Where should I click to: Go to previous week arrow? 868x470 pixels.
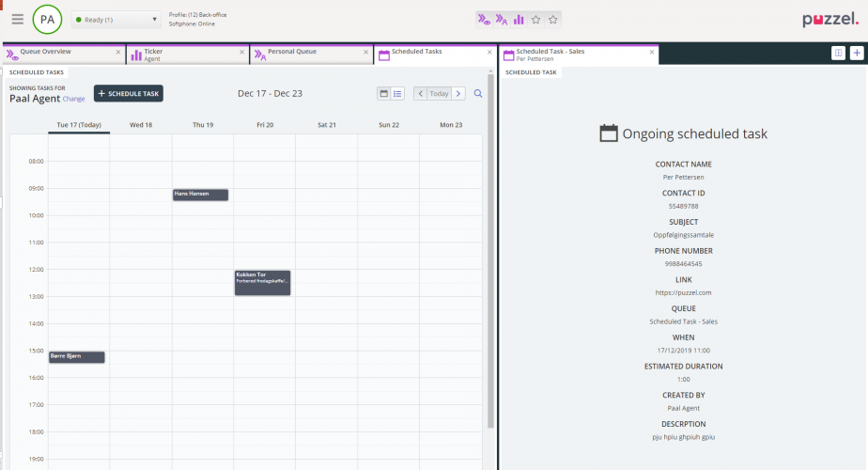pyautogui.click(x=420, y=93)
